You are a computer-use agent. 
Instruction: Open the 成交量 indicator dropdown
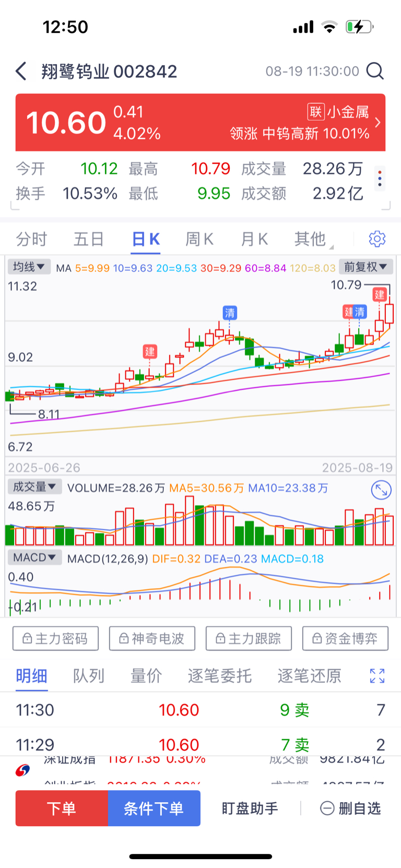click(34, 487)
